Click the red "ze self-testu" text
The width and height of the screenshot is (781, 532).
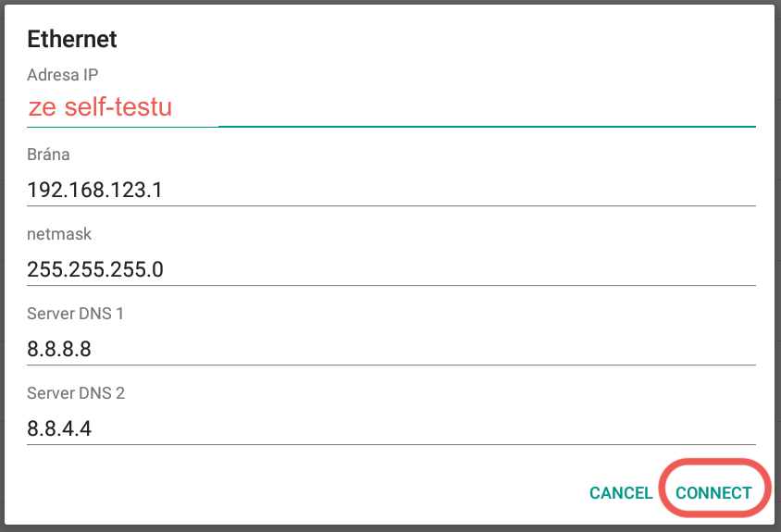coord(100,107)
